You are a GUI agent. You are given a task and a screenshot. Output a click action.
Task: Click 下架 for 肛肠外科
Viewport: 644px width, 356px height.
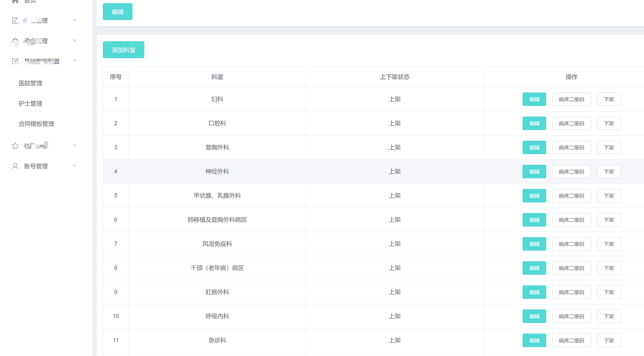point(609,292)
